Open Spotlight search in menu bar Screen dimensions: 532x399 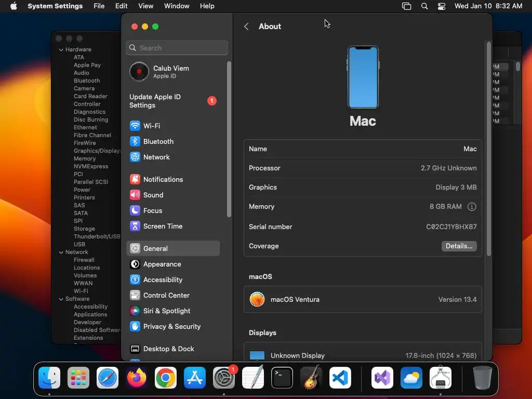(424, 6)
